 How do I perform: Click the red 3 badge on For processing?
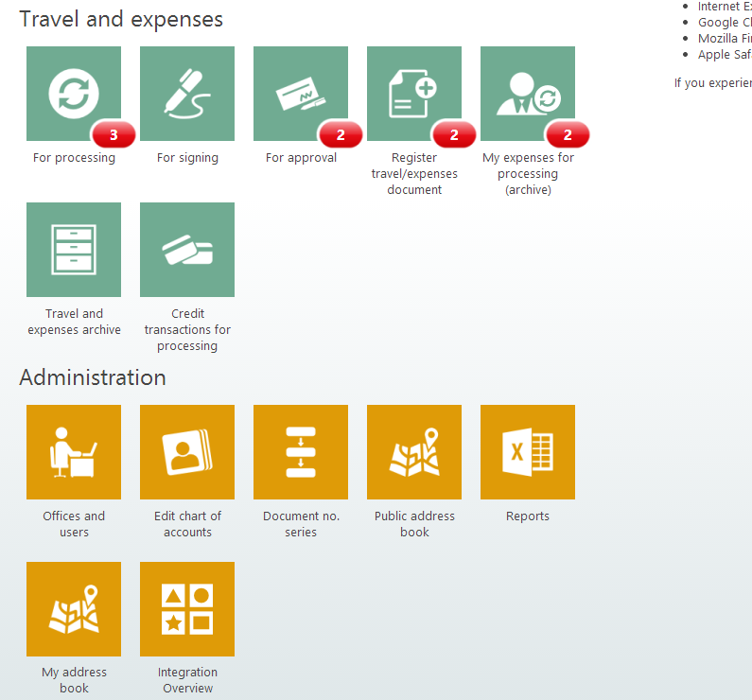point(114,134)
